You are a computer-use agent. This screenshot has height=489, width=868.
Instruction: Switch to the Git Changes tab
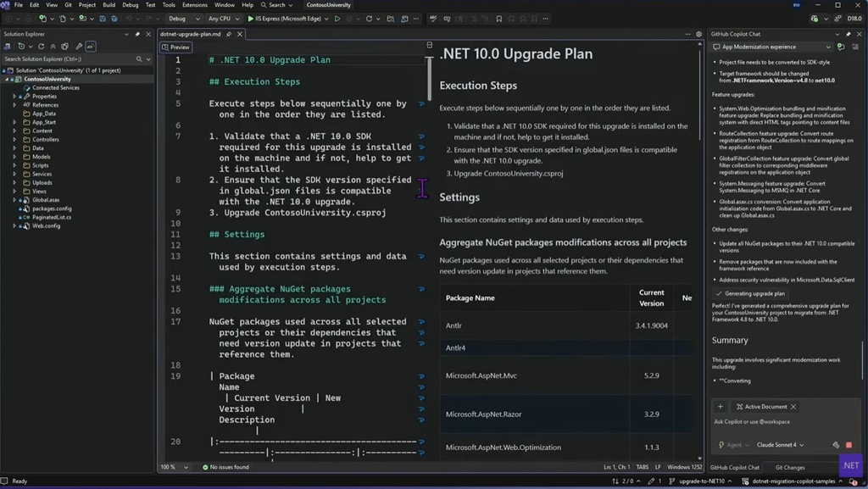790,468
